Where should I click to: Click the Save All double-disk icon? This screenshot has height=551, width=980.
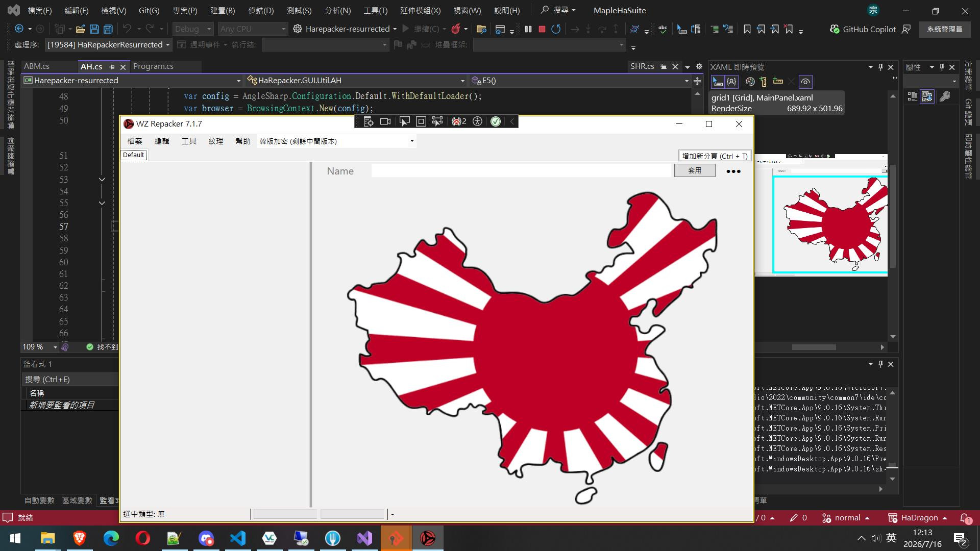(108, 29)
